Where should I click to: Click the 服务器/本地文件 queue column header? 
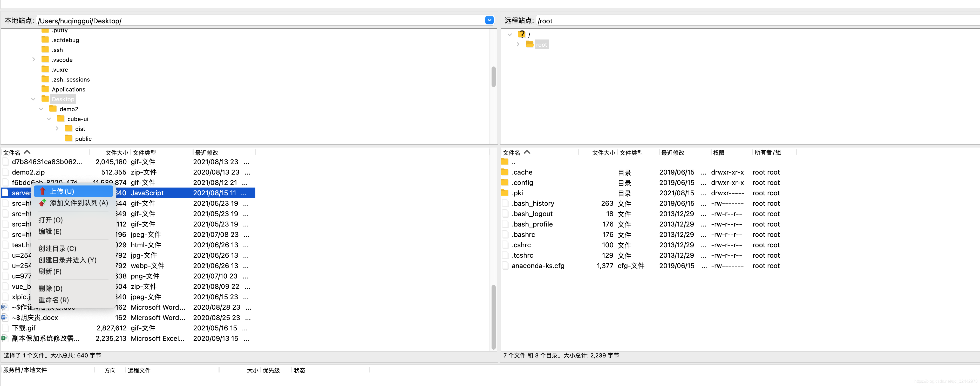click(x=47, y=370)
